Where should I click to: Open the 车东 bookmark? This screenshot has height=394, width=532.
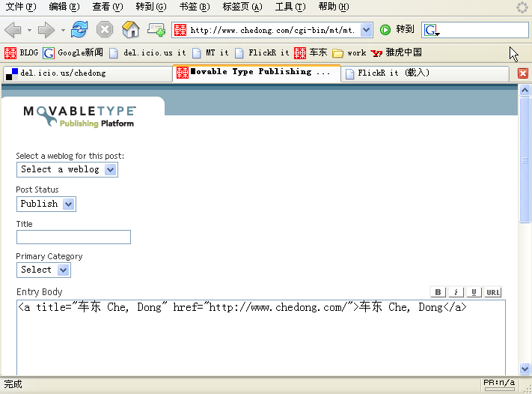(311, 52)
